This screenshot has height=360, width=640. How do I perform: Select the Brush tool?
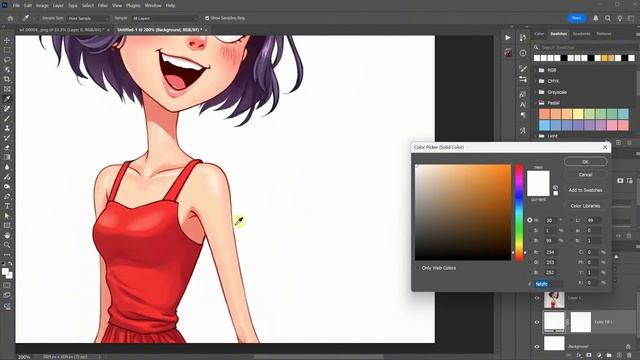tap(7, 118)
